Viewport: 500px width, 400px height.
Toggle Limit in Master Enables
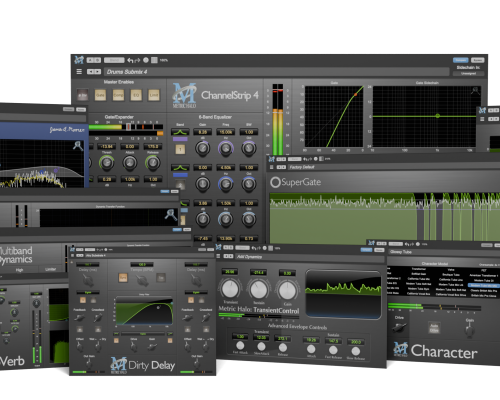[153, 95]
